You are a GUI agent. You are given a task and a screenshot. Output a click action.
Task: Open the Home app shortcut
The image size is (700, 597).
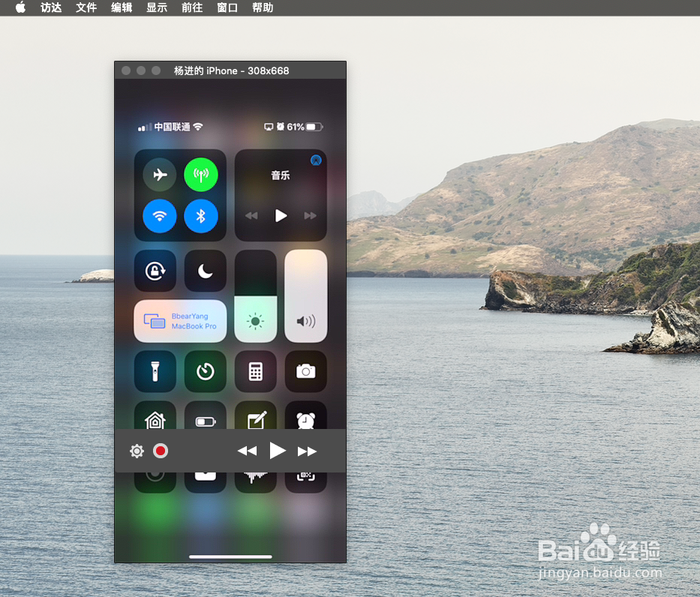[155, 415]
